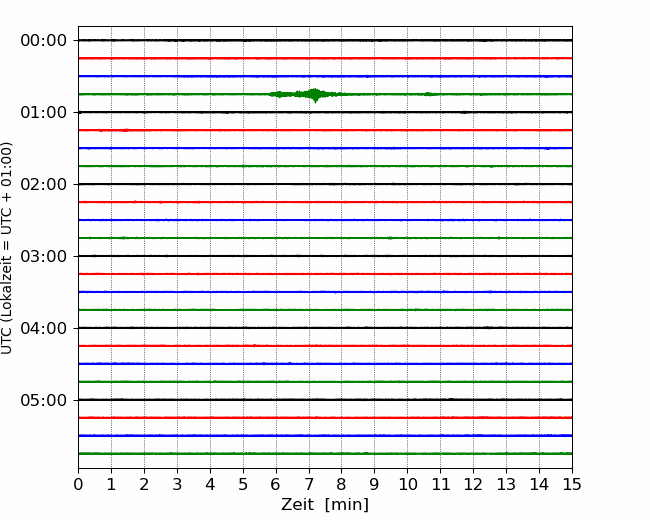
Task: Click the 05:00 time label
Action: (43, 400)
